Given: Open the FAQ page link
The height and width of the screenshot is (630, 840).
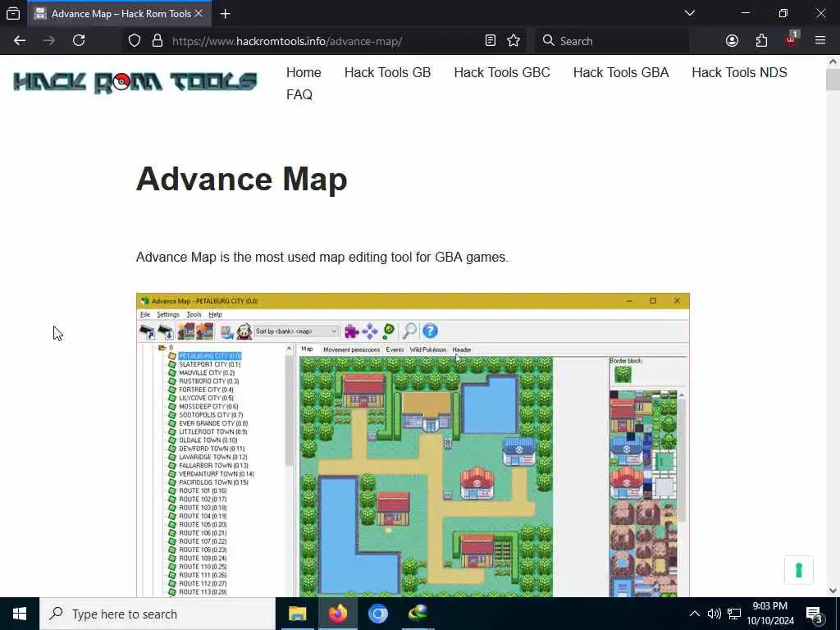Looking at the screenshot, I should pyautogui.click(x=299, y=95).
